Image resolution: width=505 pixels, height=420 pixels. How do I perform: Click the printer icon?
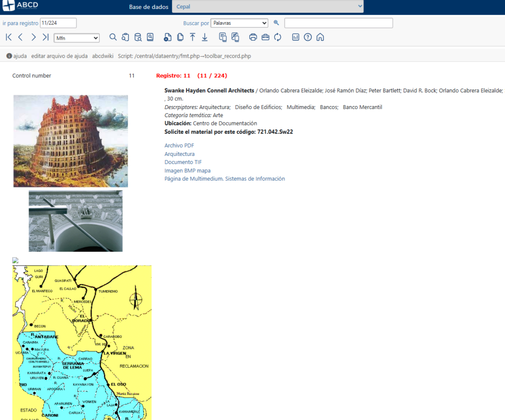click(x=253, y=38)
